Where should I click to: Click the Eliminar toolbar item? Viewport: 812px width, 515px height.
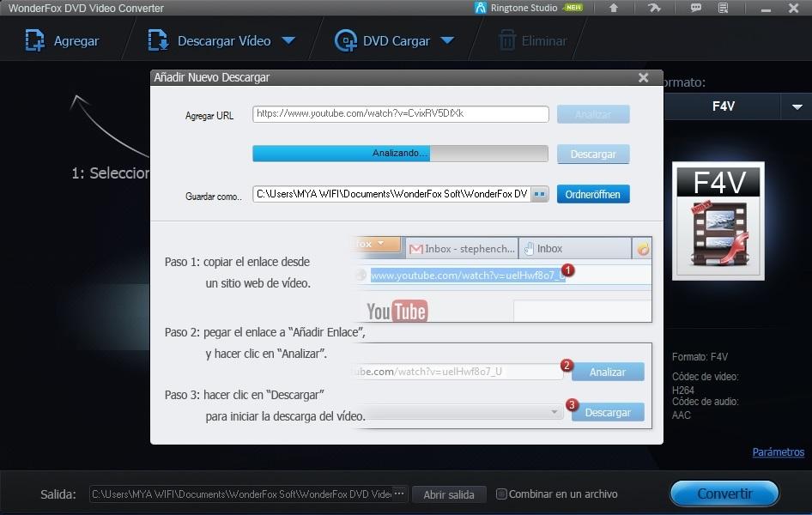tap(533, 40)
